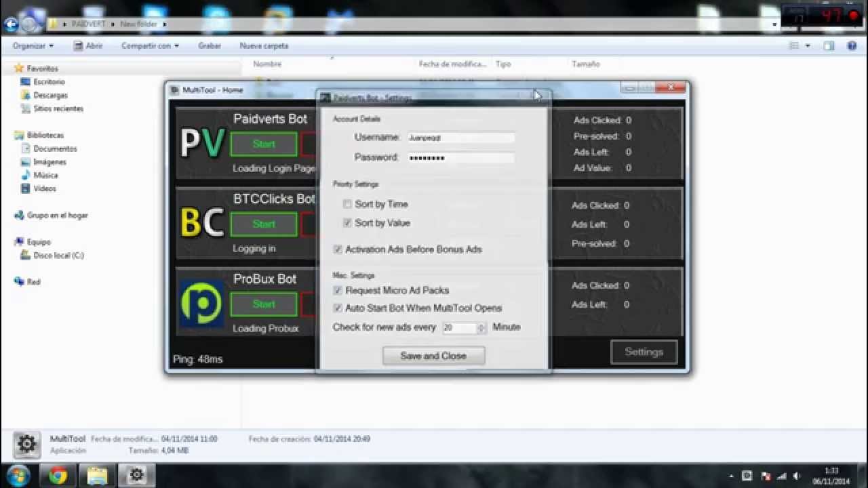This screenshot has width=868, height=488.
Task: Open Escritorio in navigation pane
Action: pos(49,82)
